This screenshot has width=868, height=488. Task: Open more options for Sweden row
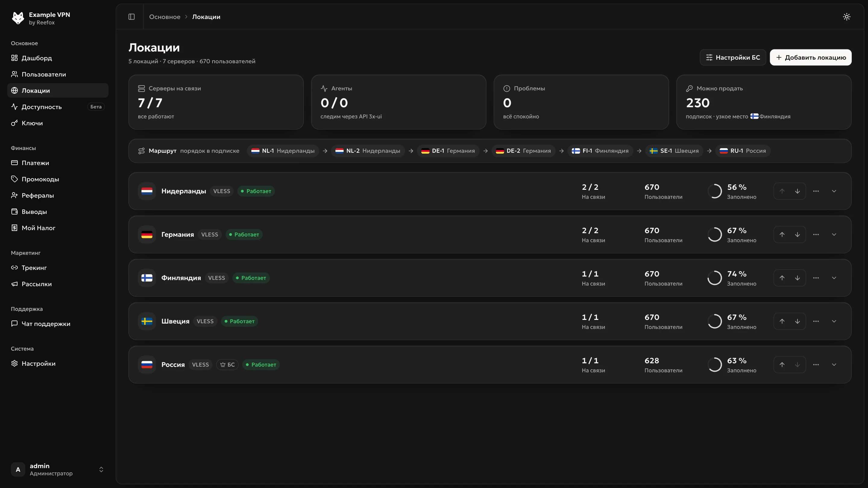(x=816, y=321)
